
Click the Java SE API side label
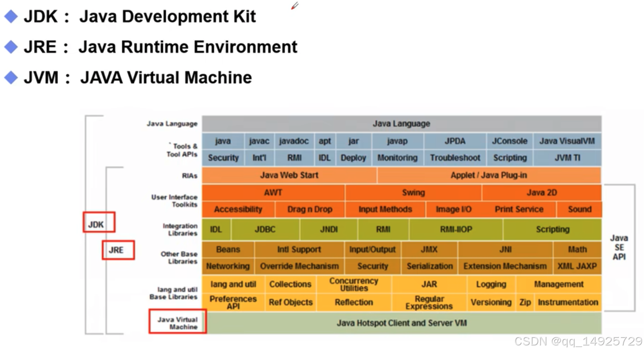pyautogui.click(x=619, y=247)
